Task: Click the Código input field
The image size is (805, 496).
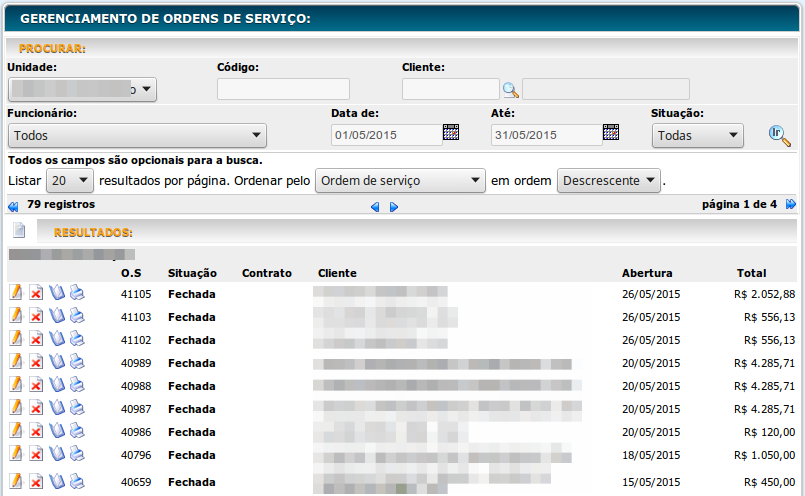Action: (283, 89)
